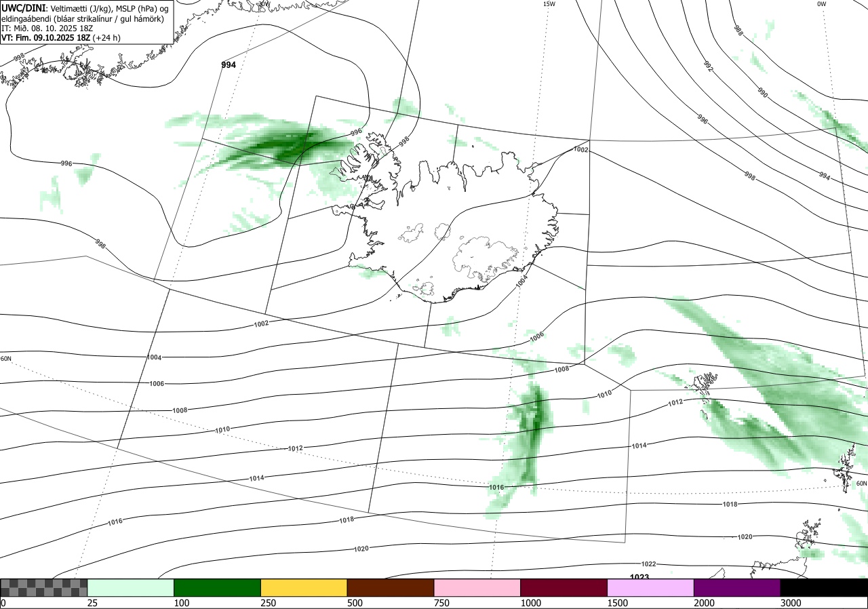Pick the light purple 1500–2000 legend swatch
868x609 pixels.
[651, 587]
